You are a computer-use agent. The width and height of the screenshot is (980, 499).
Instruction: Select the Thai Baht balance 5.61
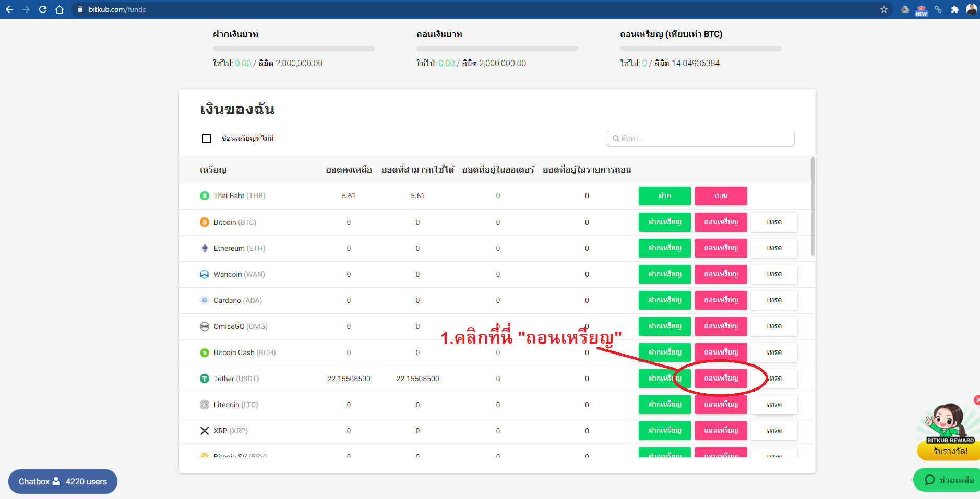click(349, 196)
